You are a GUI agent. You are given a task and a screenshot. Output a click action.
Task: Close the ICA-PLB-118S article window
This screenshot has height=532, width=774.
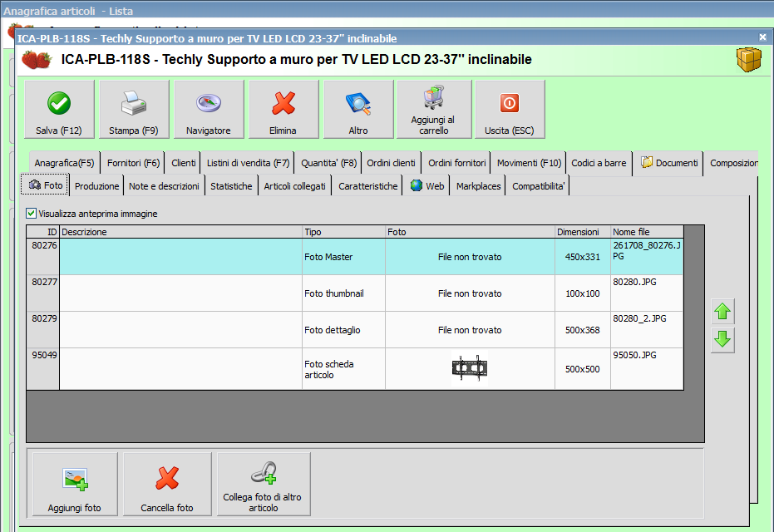coord(762,37)
